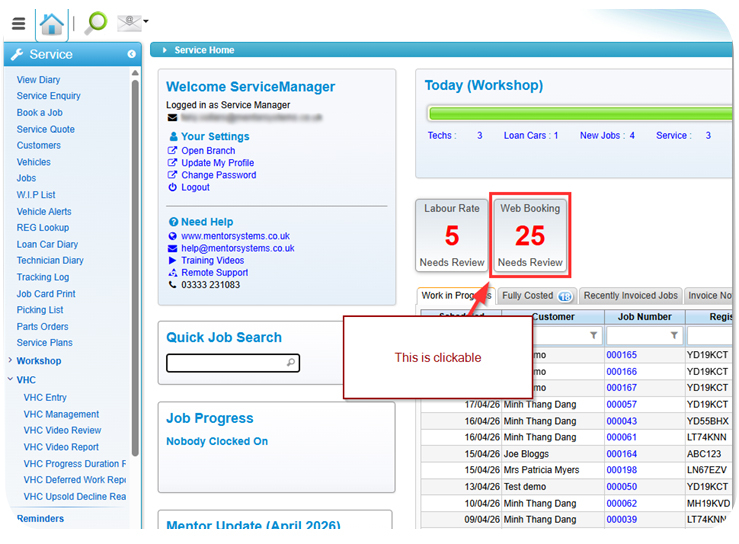Click the Today Workshop green progress bar

pyautogui.click(x=578, y=113)
